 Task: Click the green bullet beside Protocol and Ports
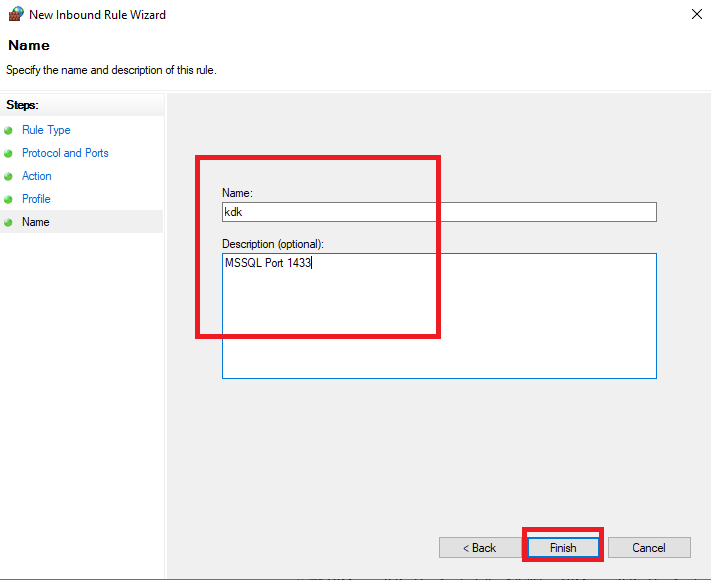[x=8, y=154]
